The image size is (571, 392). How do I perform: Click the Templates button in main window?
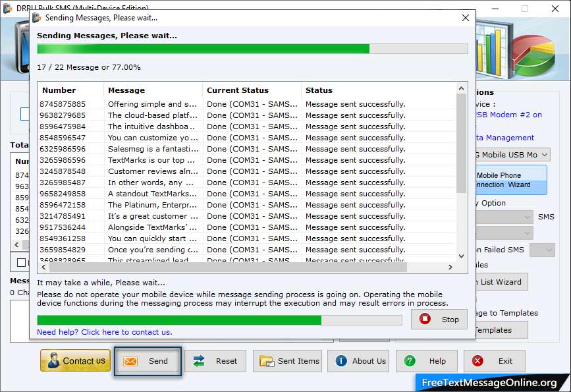[501, 329]
